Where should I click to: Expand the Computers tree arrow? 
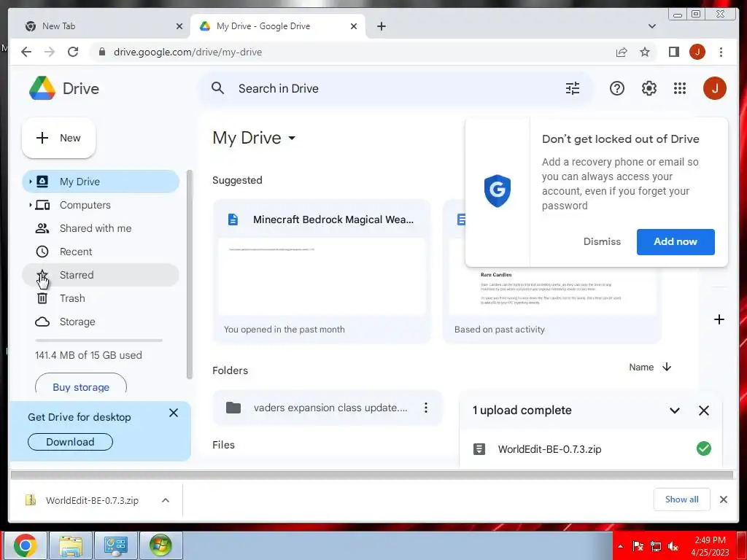[30, 205]
